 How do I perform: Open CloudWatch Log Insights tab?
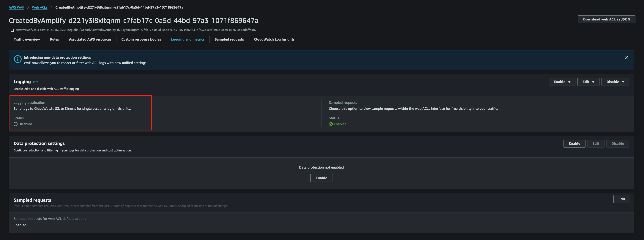pyautogui.click(x=274, y=39)
